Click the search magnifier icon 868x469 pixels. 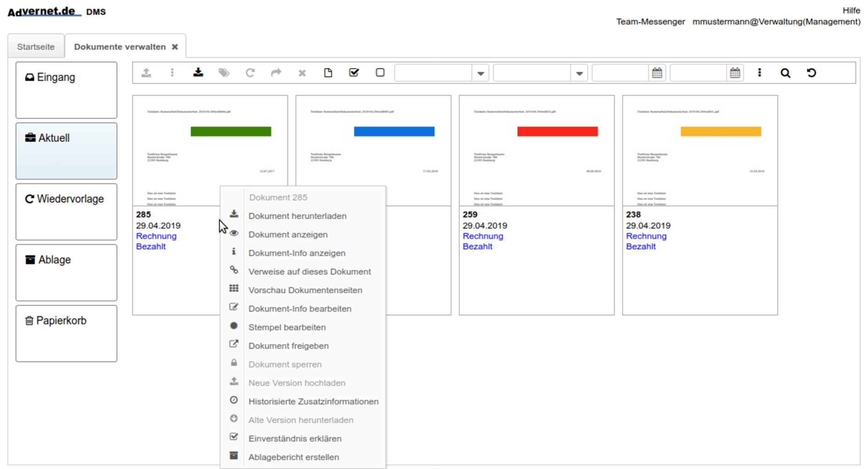(x=785, y=73)
